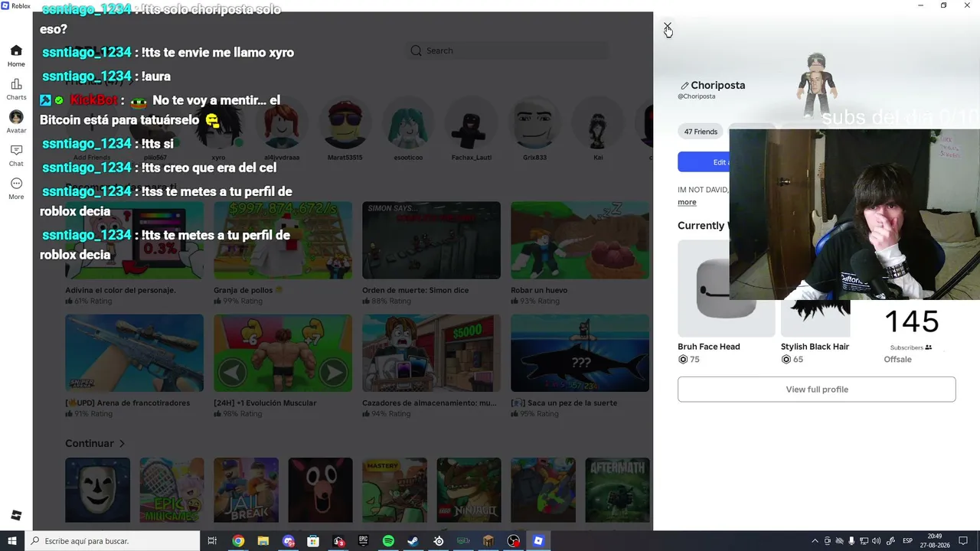Open Google Chrome from the taskbar

click(x=238, y=541)
